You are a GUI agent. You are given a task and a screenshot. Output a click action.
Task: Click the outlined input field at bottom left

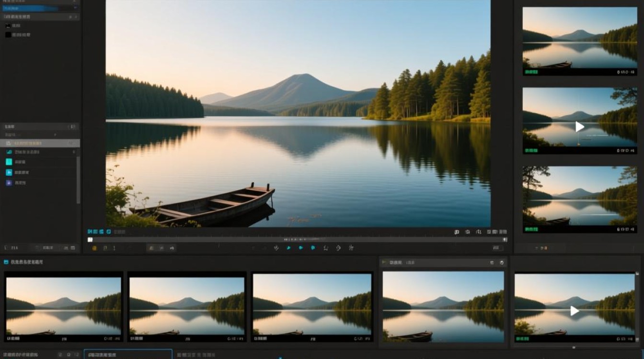[x=128, y=355]
